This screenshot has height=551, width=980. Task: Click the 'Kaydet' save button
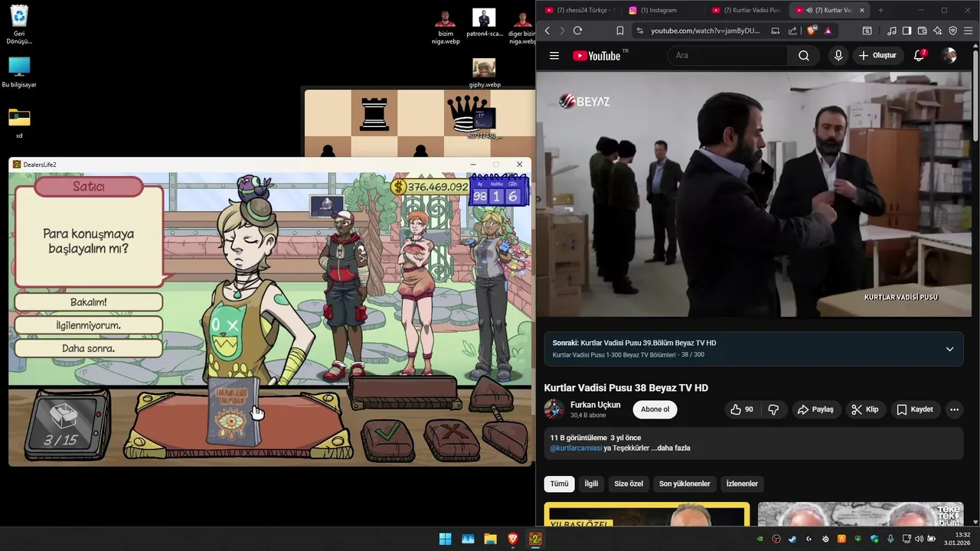pos(915,409)
